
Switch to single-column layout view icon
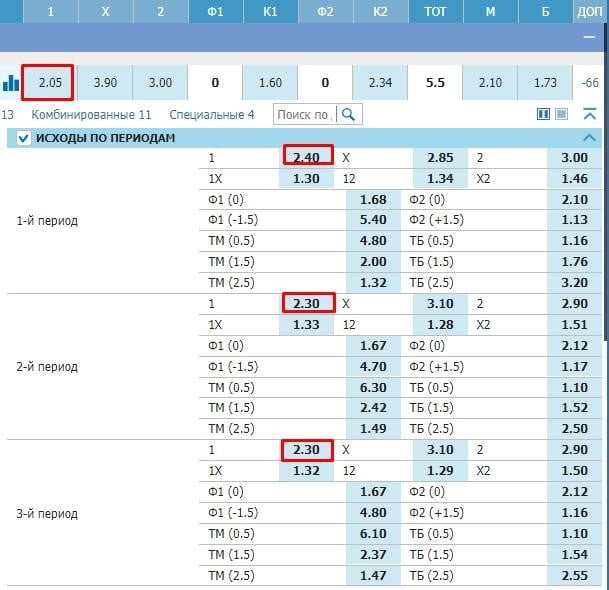tap(562, 115)
